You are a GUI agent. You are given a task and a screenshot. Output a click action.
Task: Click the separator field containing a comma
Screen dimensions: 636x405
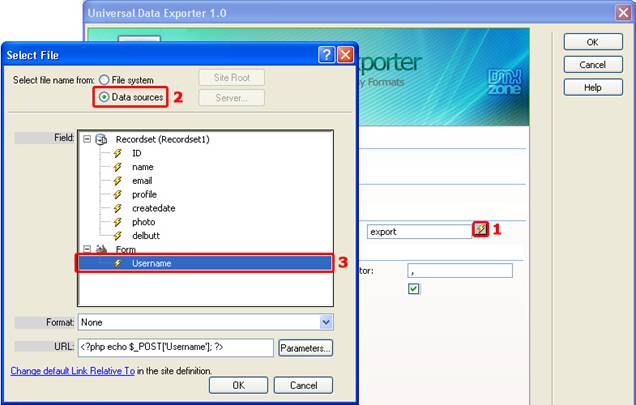point(460,271)
